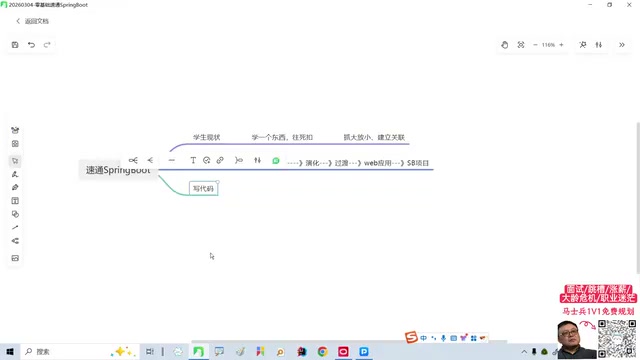Image resolution: width=640 pixels, height=360 pixels.
Task: Redo the last undone action
Action: (47, 45)
